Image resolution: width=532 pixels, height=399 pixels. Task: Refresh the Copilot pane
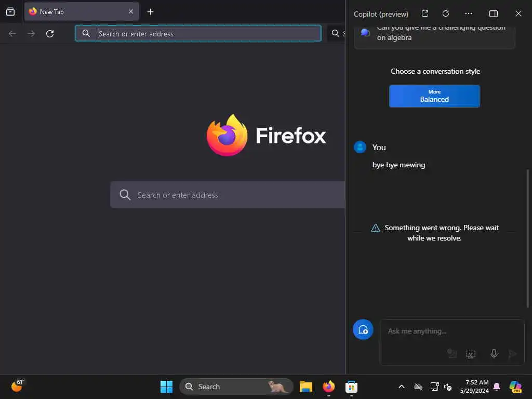(446, 14)
